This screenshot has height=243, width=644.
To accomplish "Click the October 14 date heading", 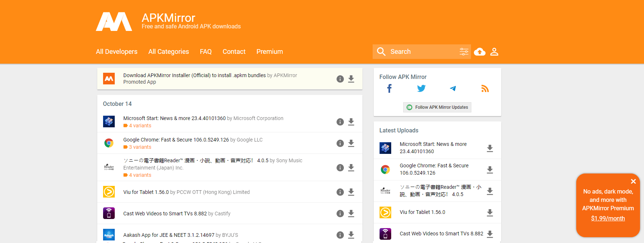I will click(x=117, y=104).
